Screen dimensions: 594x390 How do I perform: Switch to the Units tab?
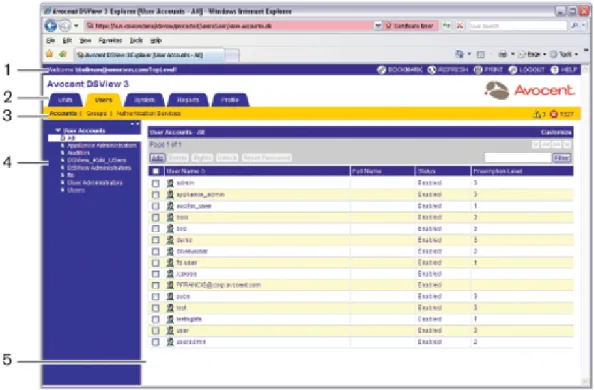tap(65, 100)
